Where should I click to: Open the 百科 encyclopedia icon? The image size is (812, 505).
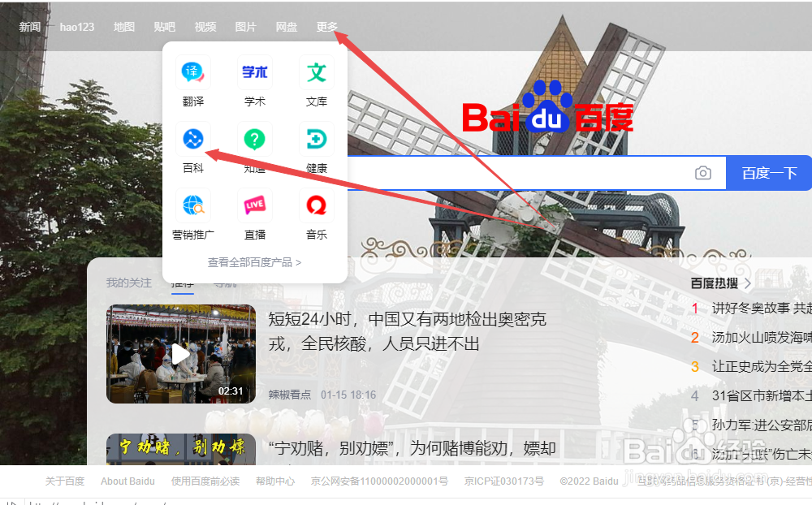point(192,139)
